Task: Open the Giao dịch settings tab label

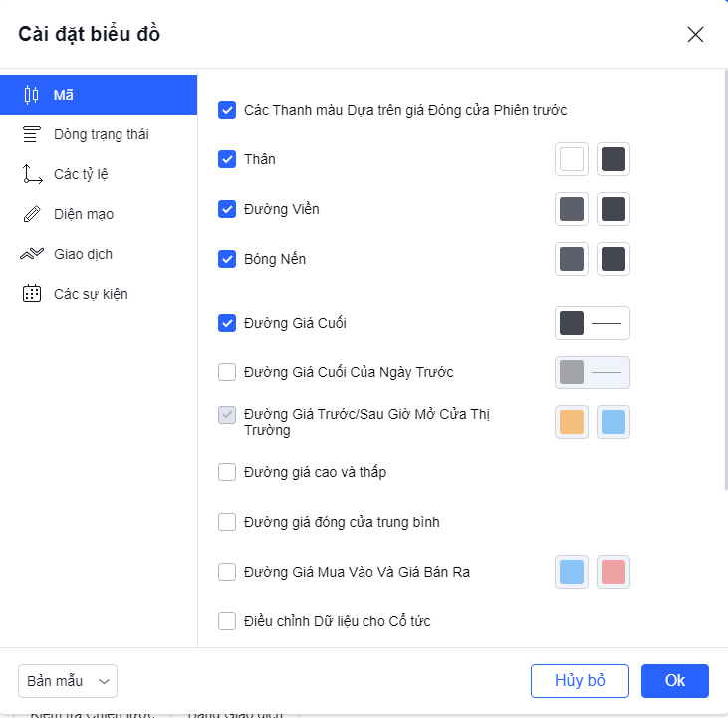Action: click(83, 254)
